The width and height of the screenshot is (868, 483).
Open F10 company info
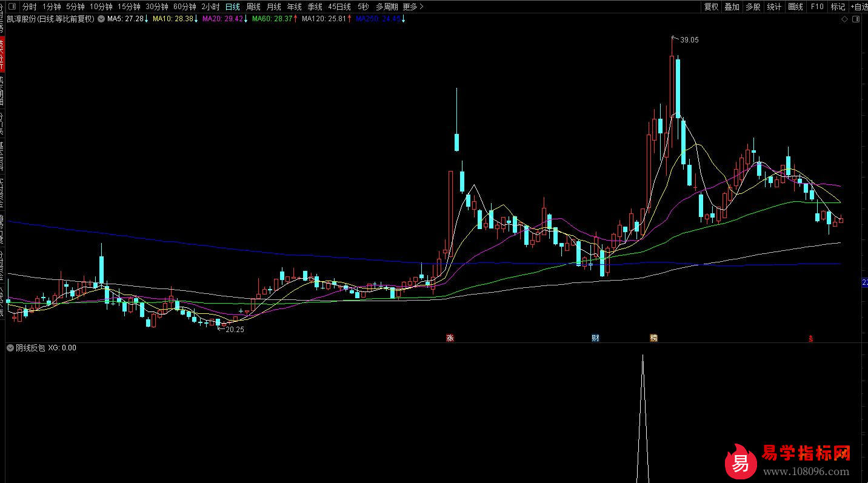click(x=816, y=7)
